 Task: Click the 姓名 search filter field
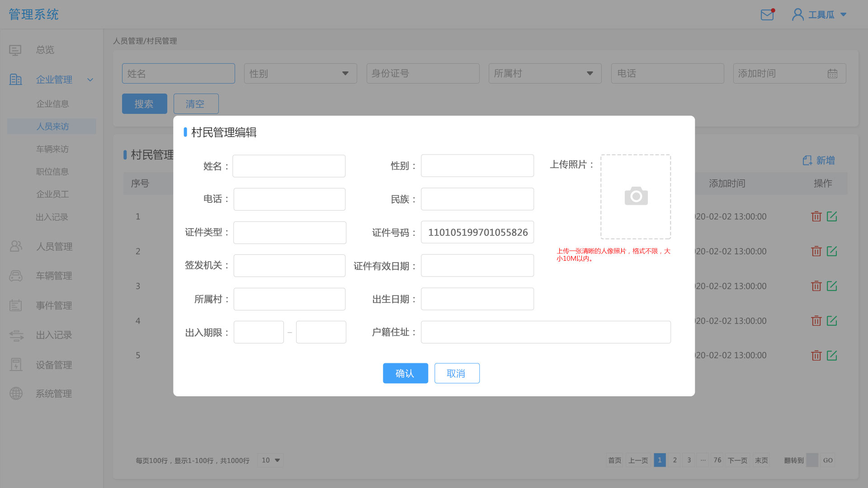click(178, 73)
